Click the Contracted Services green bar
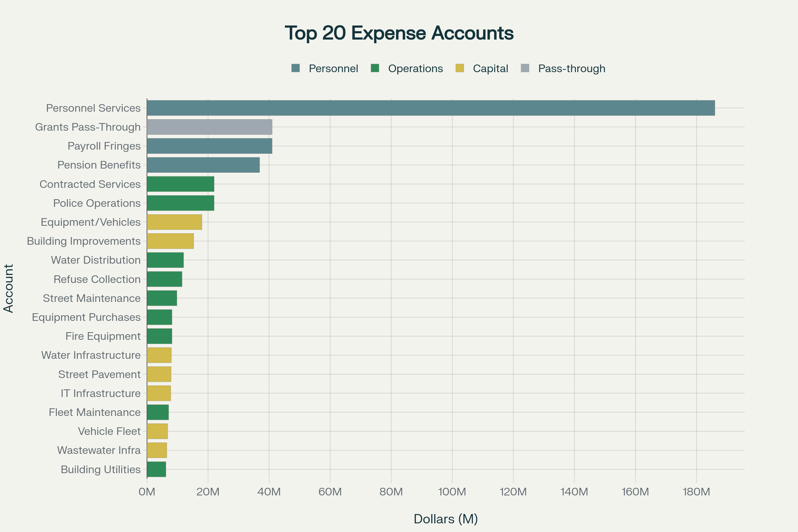Viewport: 798px width, 532px height. coord(181,184)
